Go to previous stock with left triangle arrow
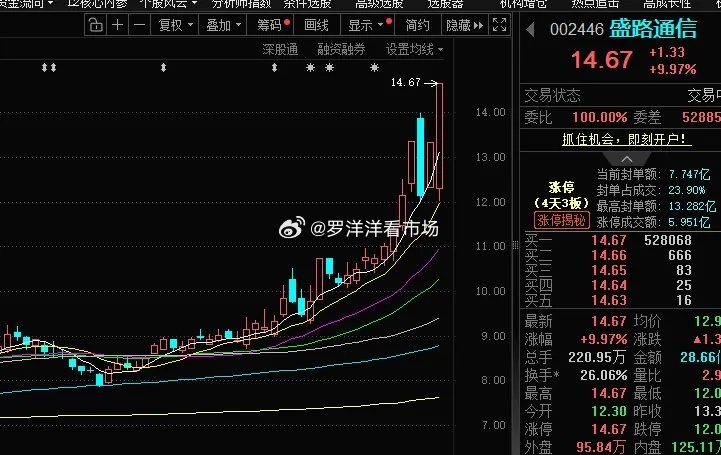 [x=530, y=30]
